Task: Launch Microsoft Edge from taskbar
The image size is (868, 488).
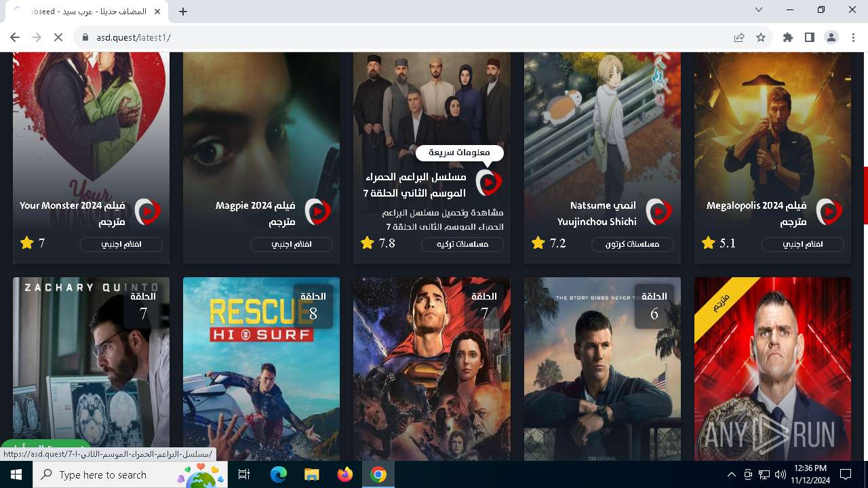Action: tap(279, 474)
